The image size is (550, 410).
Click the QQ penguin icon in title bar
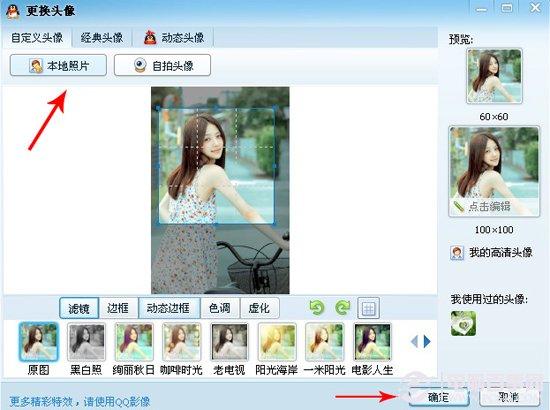coord(13,11)
